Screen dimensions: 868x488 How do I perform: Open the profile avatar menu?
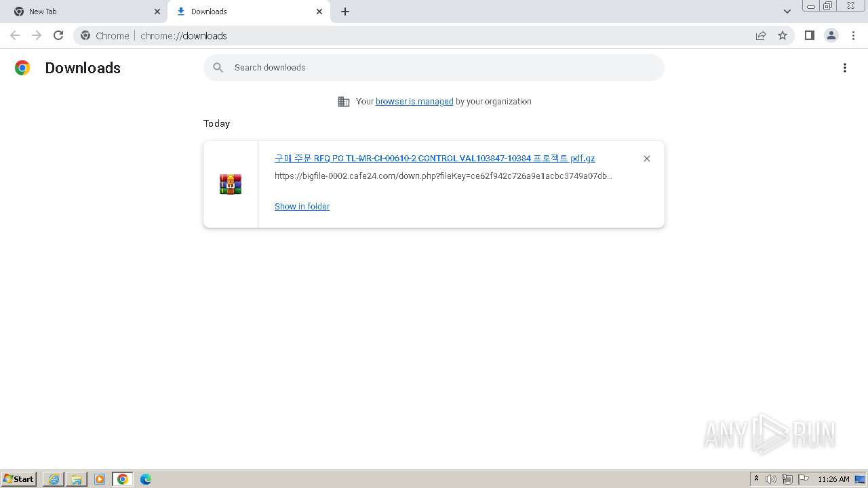pyautogui.click(x=831, y=35)
